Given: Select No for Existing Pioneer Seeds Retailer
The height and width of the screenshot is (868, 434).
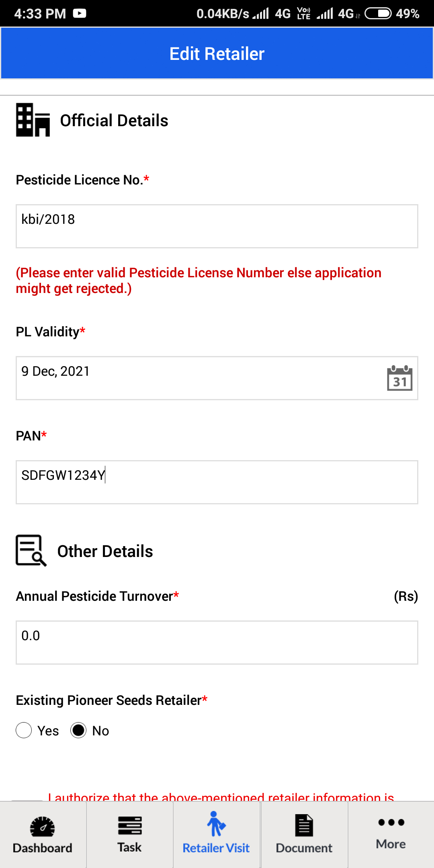Looking at the screenshot, I should [x=78, y=730].
